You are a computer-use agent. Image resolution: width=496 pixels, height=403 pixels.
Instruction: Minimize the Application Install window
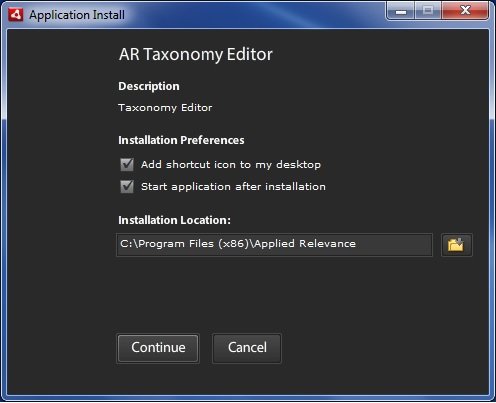[x=401, y=12]
